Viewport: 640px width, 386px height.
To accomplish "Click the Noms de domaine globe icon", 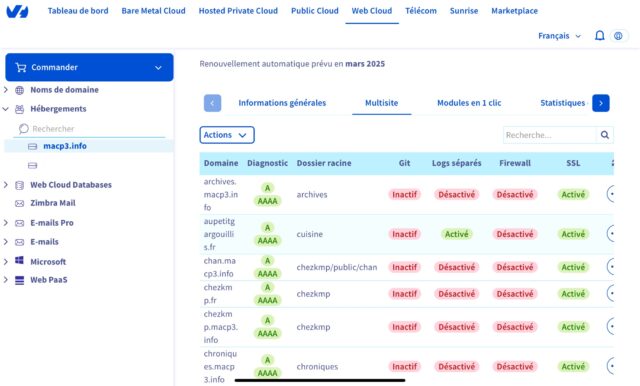I will [19, 90].
